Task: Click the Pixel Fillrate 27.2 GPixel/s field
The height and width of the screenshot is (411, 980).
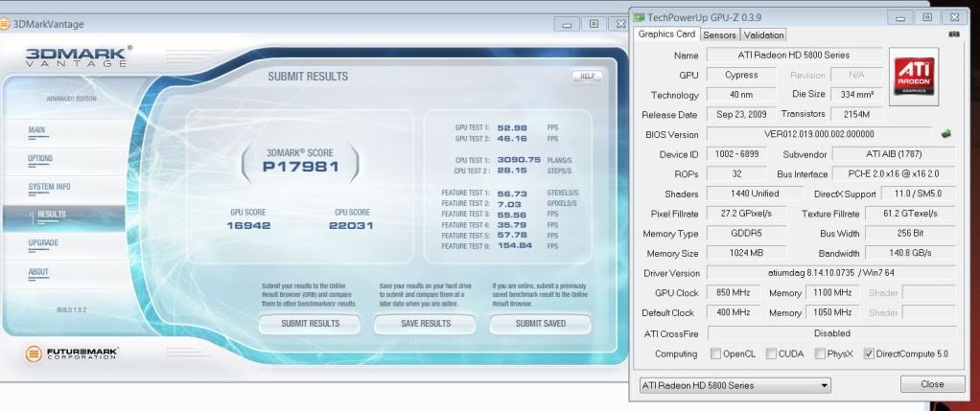Action: coord(746,213)
